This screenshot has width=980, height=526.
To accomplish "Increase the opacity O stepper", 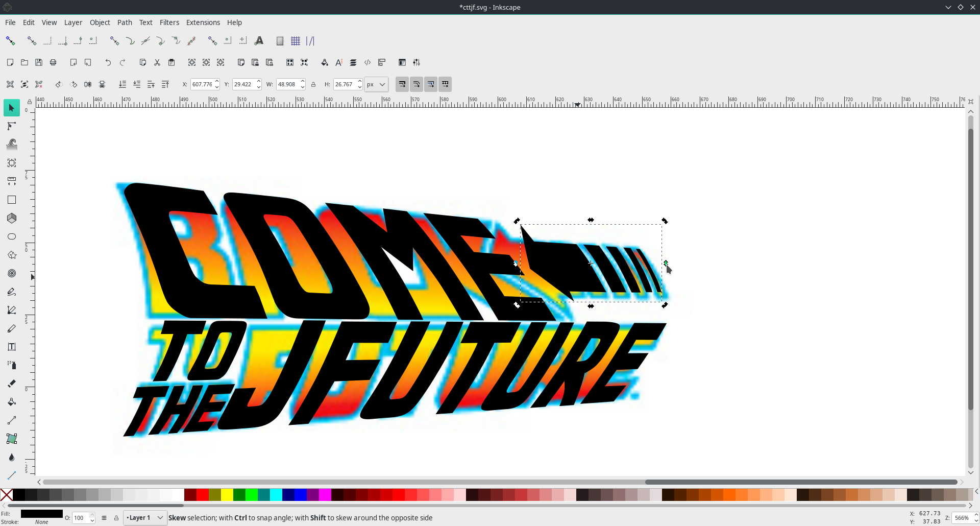I will tap(92, 515).
